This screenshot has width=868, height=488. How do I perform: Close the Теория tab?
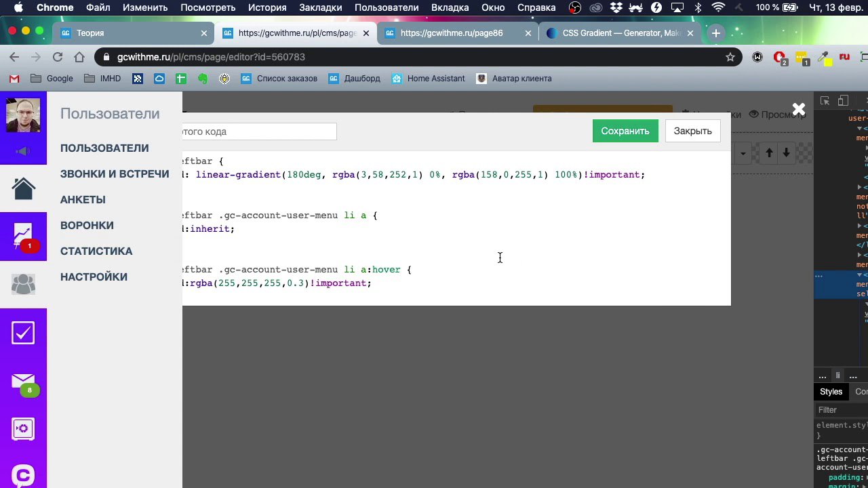point(204,33)
